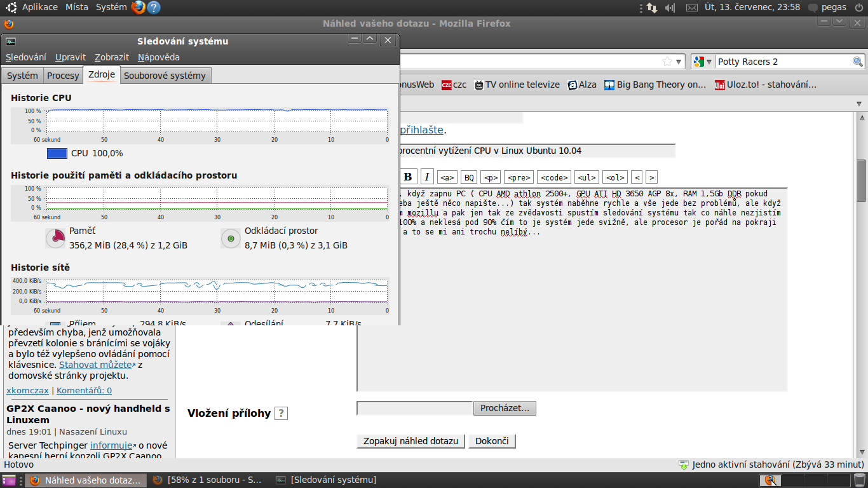Screen dimensions: 868x488
Task: Click the memory pie chart icon
Action: (56, 238)
